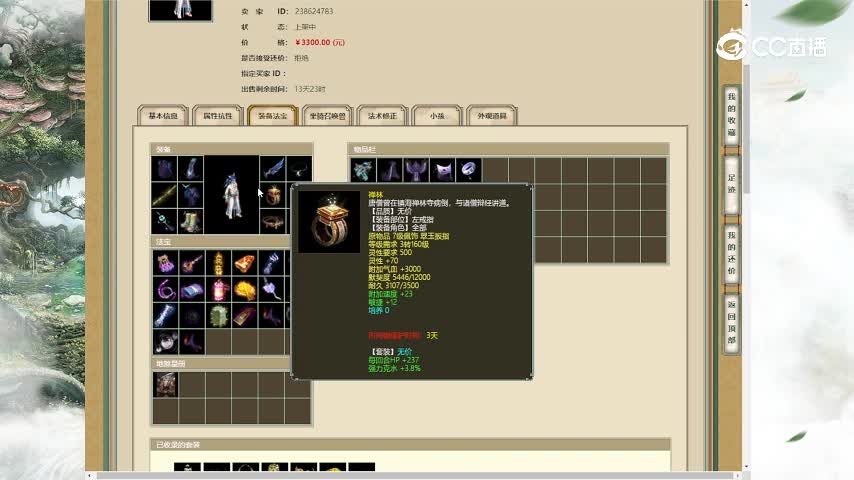Screen dimensions: 854x480
Task: Switch to the 基本信息 tab
Action: click(x=163, y=116)
